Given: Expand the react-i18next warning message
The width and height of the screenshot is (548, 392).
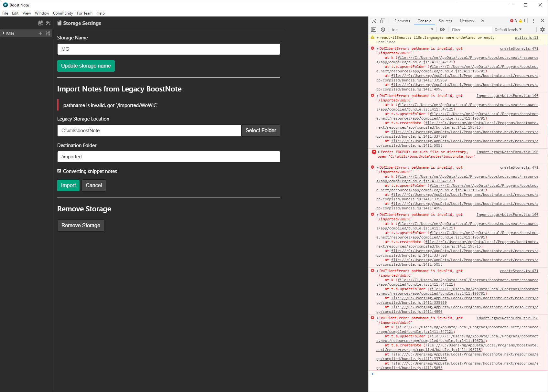Looking at the screenshot, I should coord(377,38).
